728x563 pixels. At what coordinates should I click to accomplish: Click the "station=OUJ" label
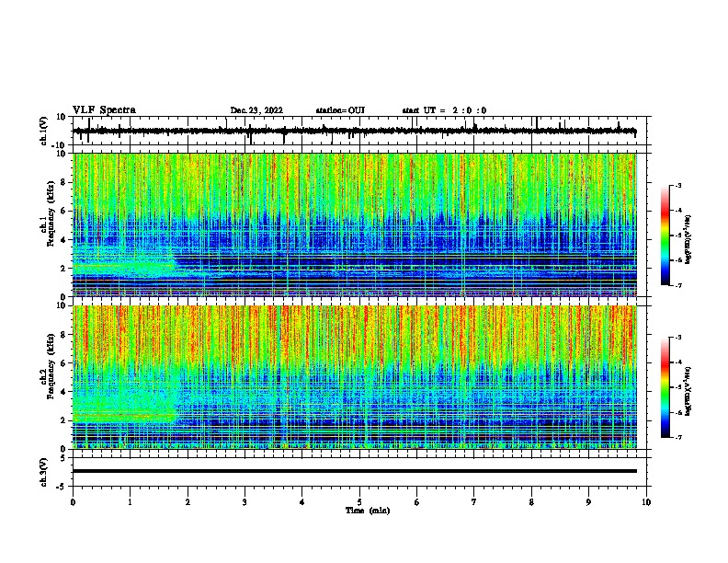(x=340, y=110)
